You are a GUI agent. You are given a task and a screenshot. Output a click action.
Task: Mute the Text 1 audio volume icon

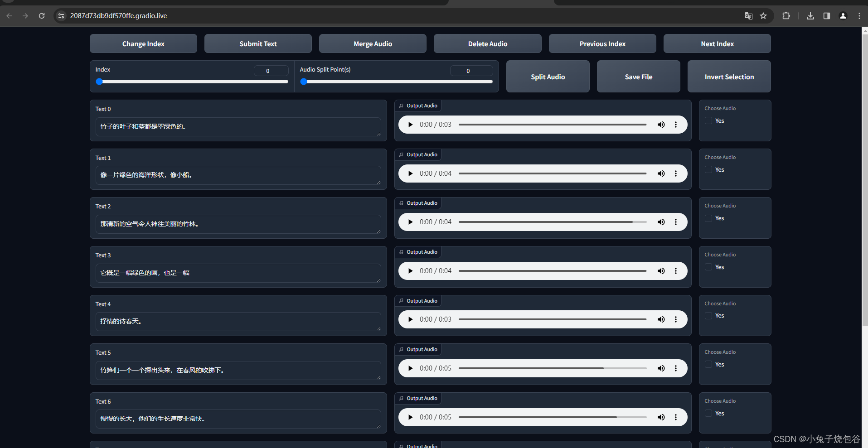[661, 173]
